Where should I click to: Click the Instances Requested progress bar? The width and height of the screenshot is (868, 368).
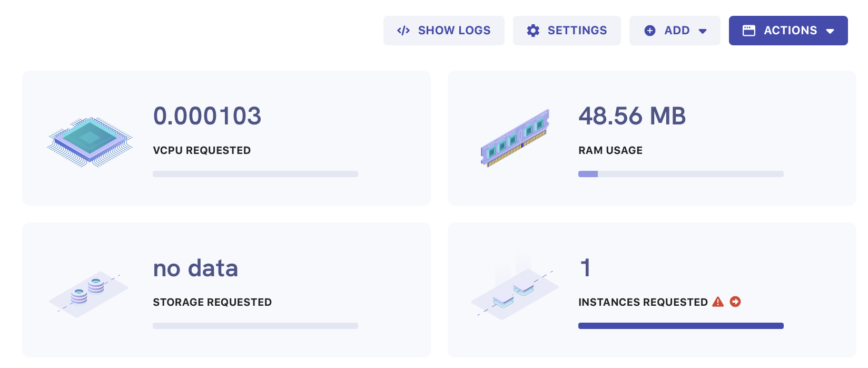point(680,326)
